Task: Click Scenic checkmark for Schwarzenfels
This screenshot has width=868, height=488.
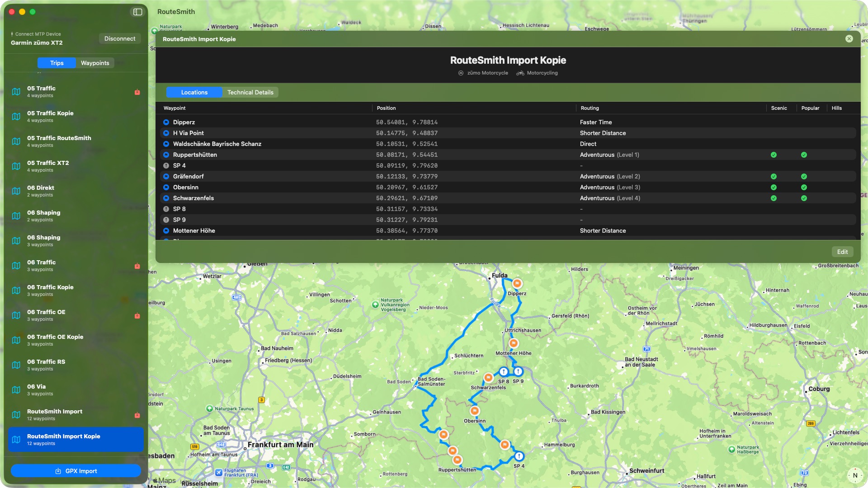Action: (x=774, y=198)
